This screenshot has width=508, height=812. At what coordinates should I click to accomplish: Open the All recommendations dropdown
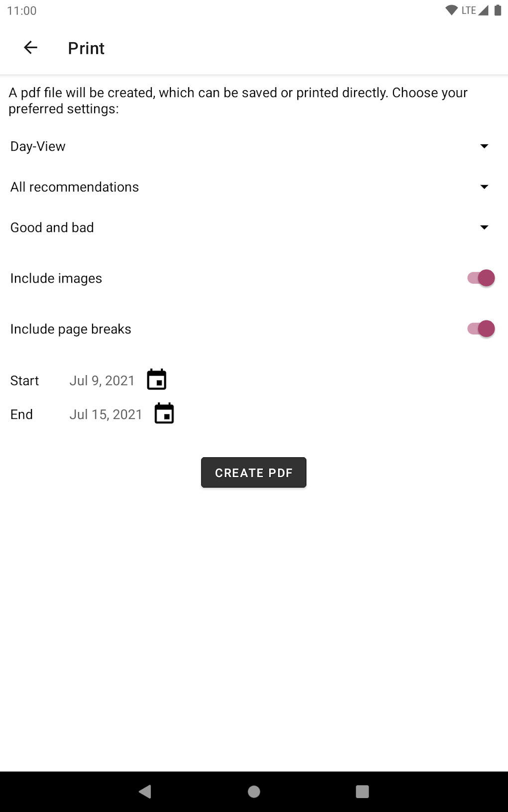point(249,187)
